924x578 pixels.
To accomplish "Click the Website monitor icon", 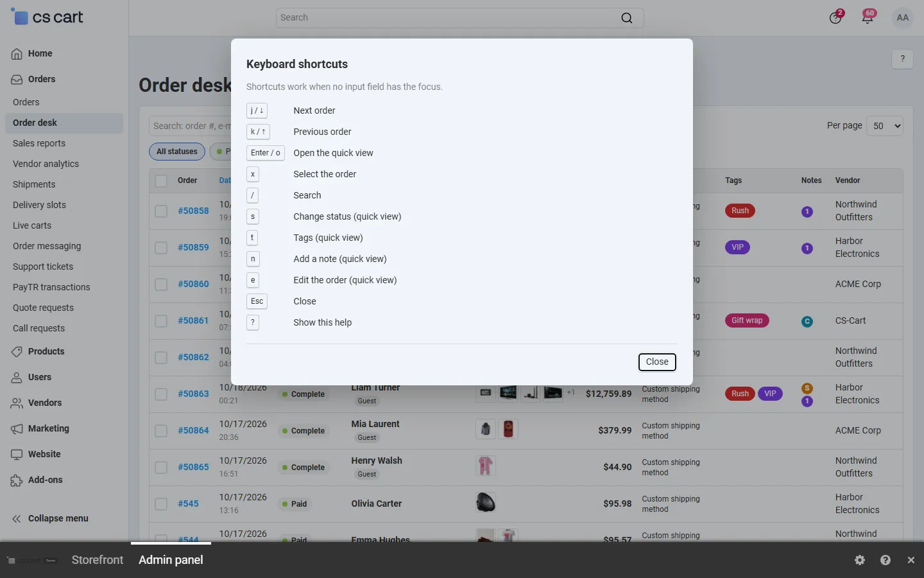I will pyautogui.click(x=17, y=455).
